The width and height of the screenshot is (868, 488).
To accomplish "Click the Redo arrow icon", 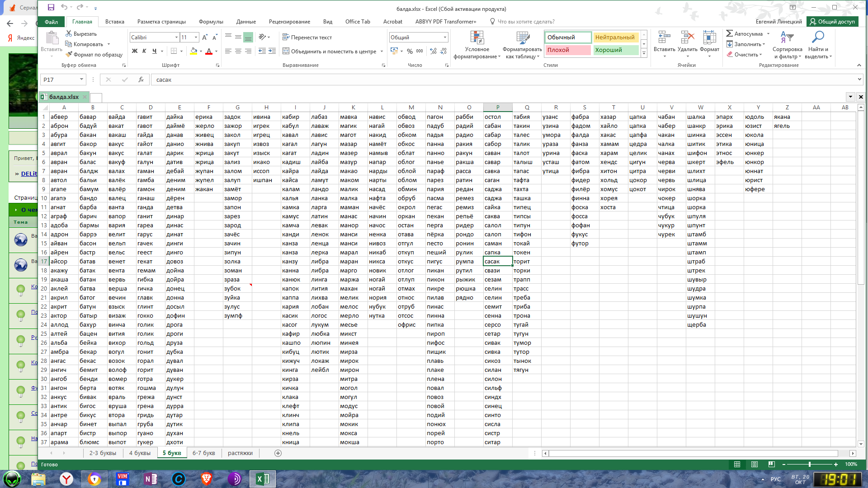I will [80, 8].
